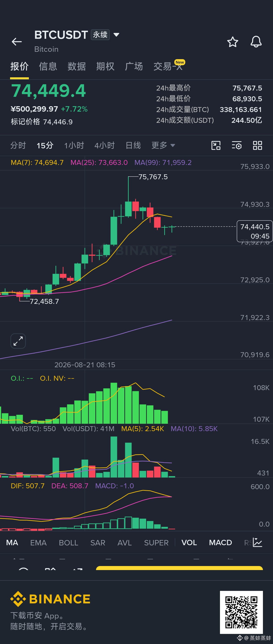Toggle the EMA indicator
This screenshot has height=644, width=273.
tap(38, 543)
